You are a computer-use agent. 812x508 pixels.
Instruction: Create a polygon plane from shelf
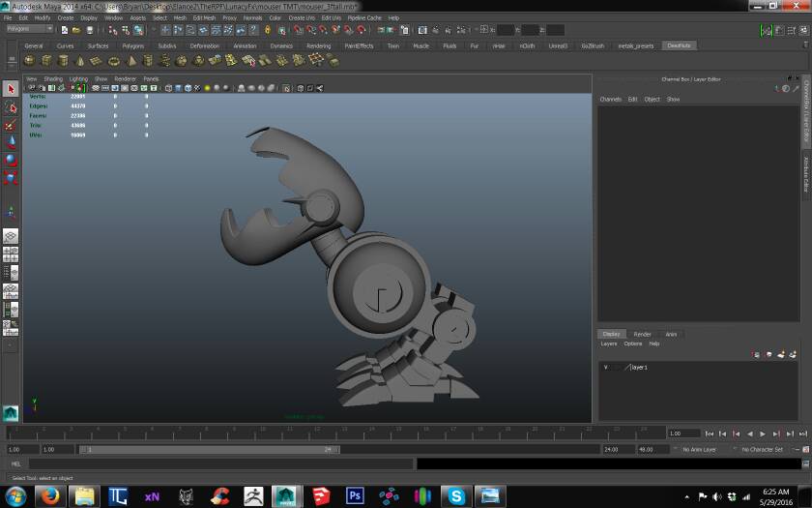[97, 61]
